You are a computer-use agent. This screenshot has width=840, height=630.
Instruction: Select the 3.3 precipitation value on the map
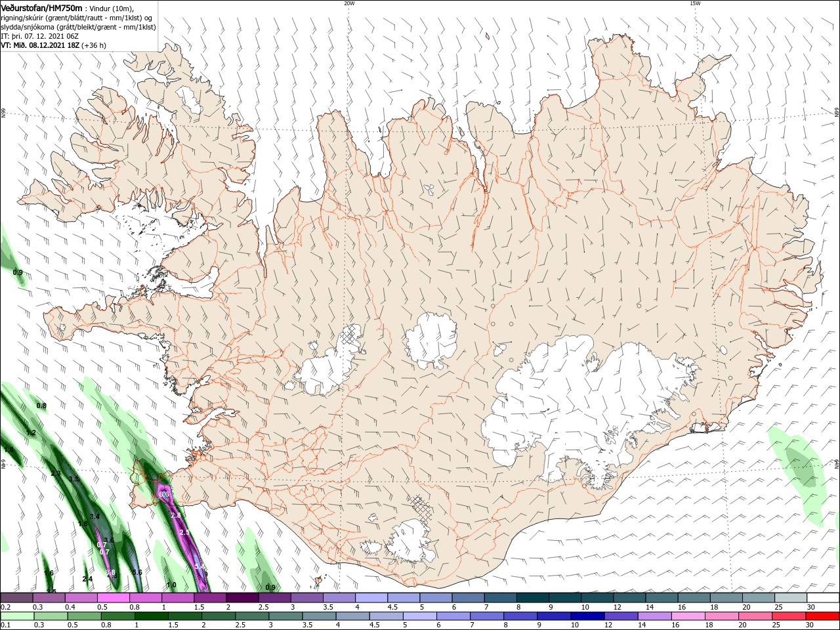click(74, 480)
